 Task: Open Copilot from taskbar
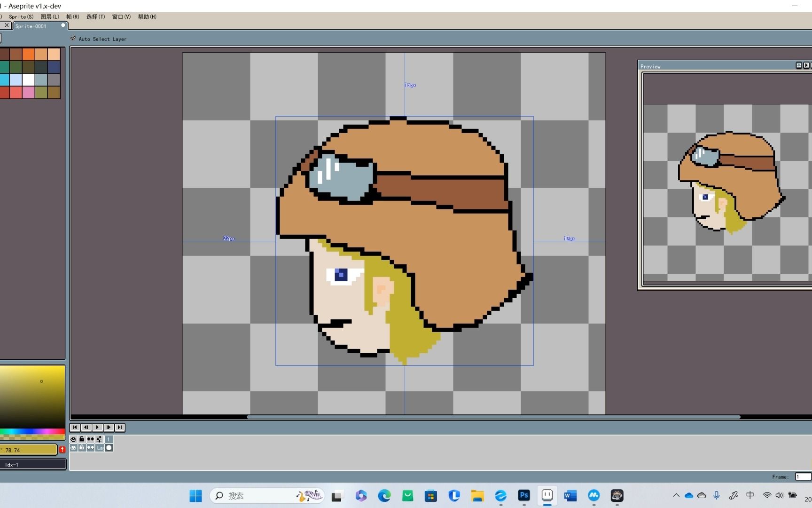[x=361, y=495]
